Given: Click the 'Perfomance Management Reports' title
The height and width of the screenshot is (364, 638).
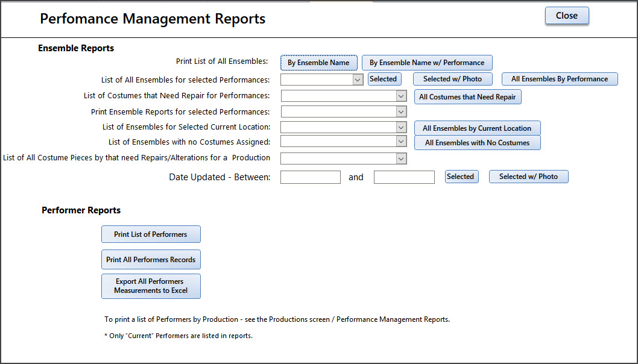Looking at the screenshot, I should coord(153,19).
